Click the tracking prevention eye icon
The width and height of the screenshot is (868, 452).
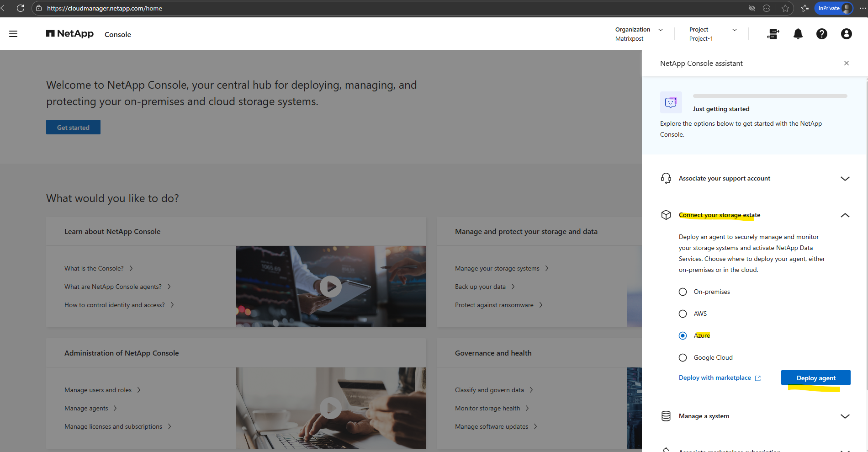coord(752,8)
